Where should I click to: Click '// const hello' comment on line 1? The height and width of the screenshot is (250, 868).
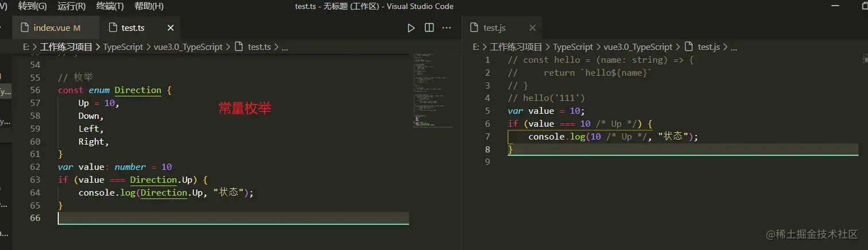601,60
